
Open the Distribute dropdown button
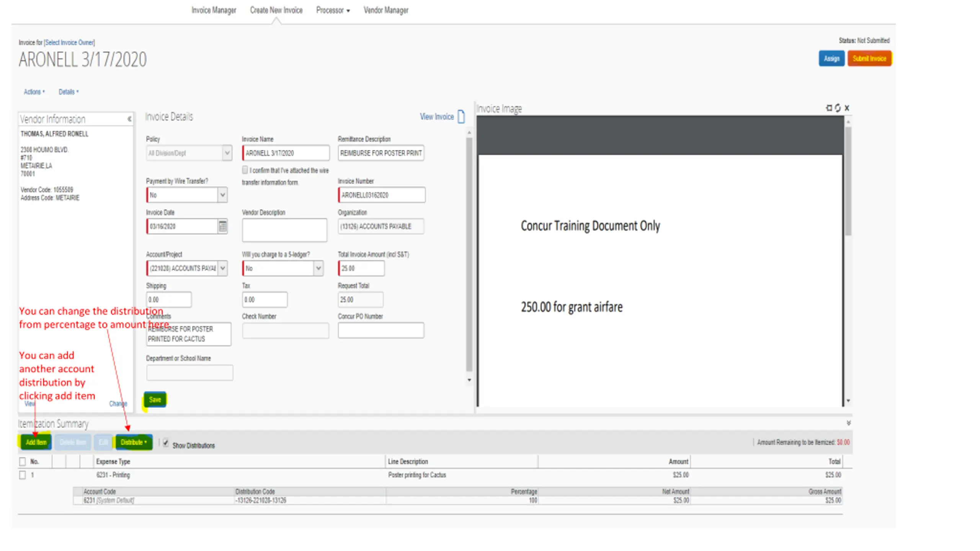tap(134, 442)
